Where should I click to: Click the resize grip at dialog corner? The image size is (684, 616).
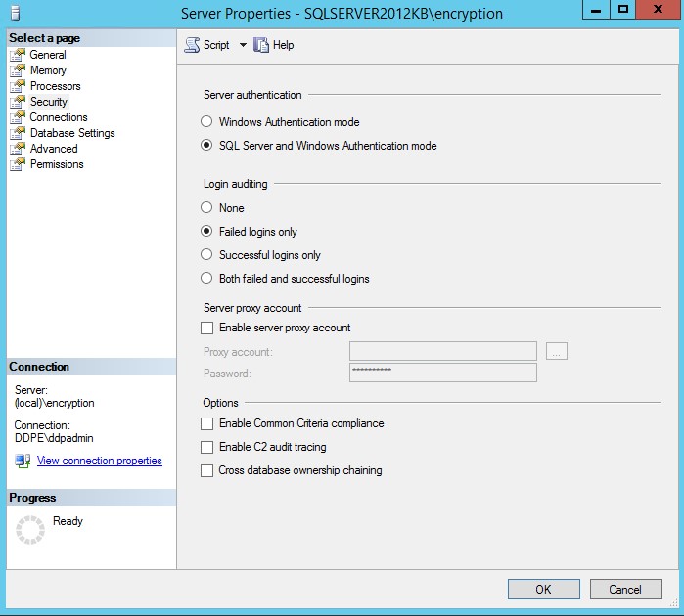[x=673, y=603]
